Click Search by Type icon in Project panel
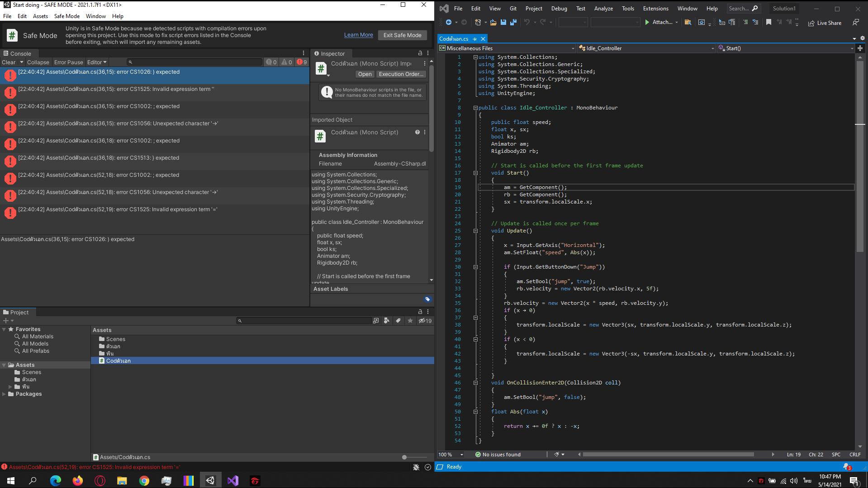This screenshot has width=868, height=488. [387, 321]
